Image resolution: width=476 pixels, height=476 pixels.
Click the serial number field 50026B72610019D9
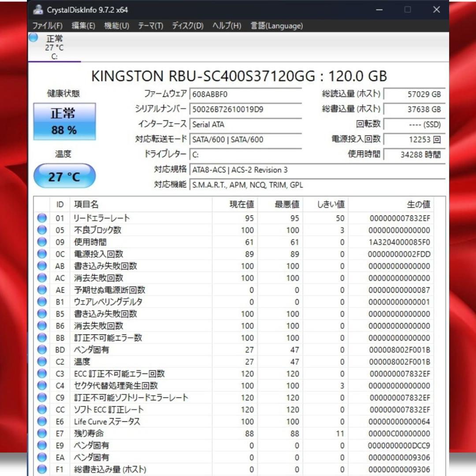[245, 109]
